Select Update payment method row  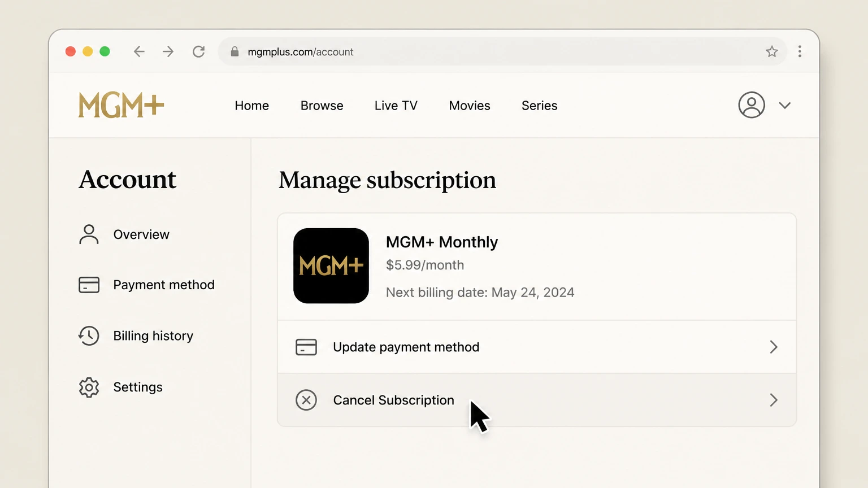[x=537, y=347]
